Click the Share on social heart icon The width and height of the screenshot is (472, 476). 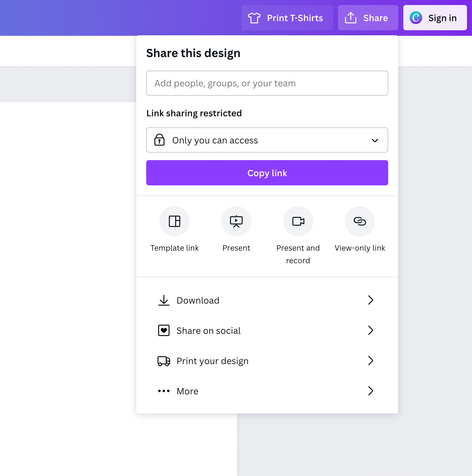[164, 330]
